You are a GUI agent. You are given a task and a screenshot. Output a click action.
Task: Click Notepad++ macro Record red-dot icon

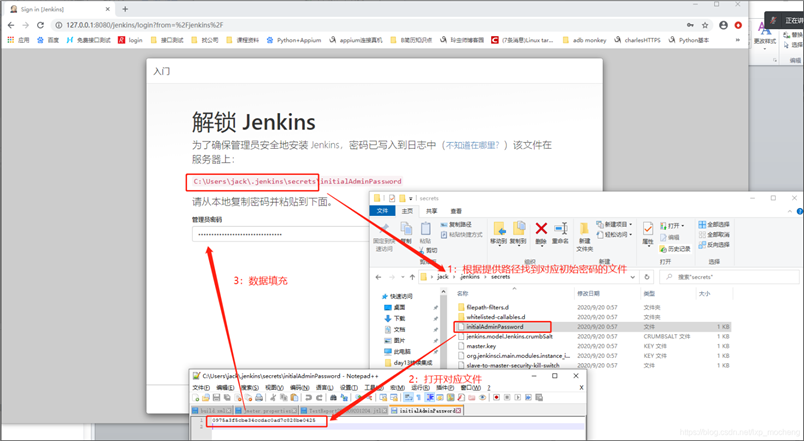click(x=496, y=397)
